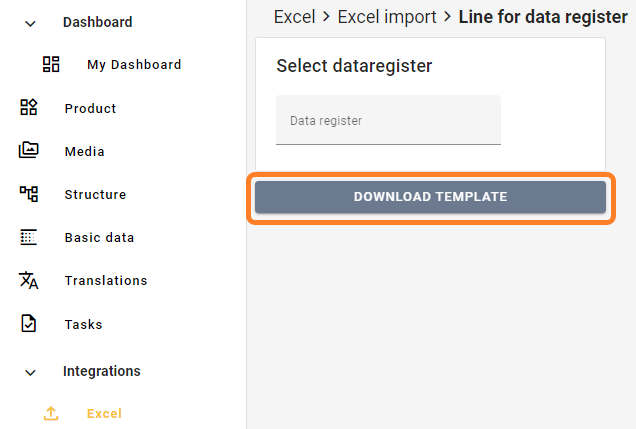Open the Tasks sidebar entry
The height and width of the screenshot is (429, 636).
click(x=83, y=324)
